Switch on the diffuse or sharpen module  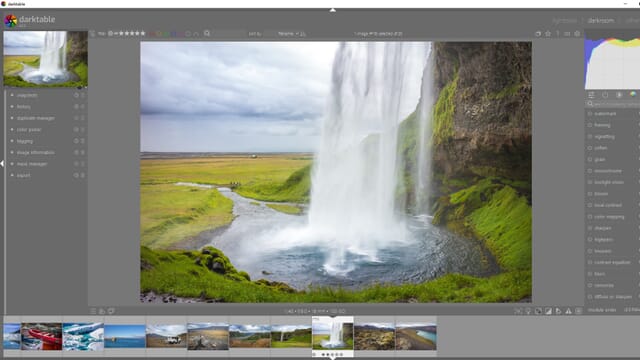tap(590, 297)
